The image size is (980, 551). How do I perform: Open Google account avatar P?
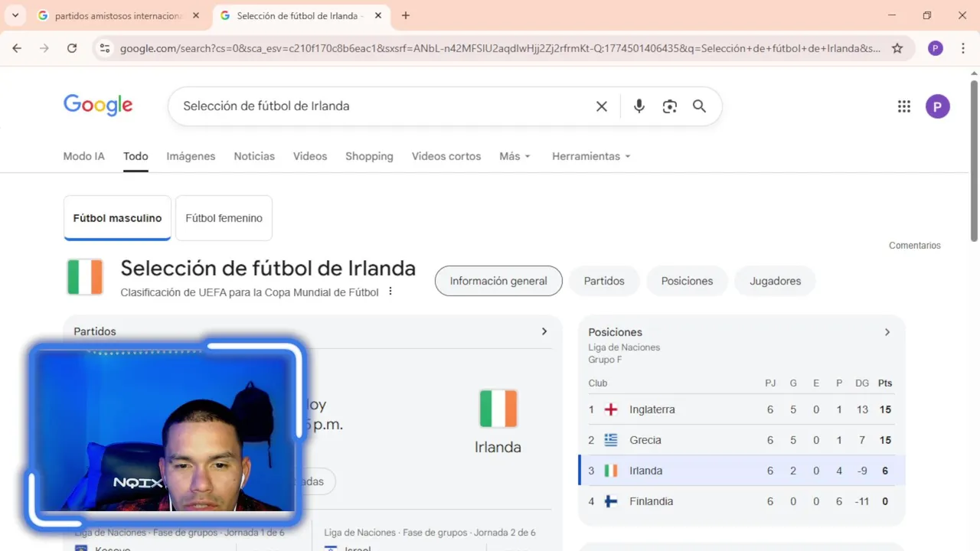(938, 106)
